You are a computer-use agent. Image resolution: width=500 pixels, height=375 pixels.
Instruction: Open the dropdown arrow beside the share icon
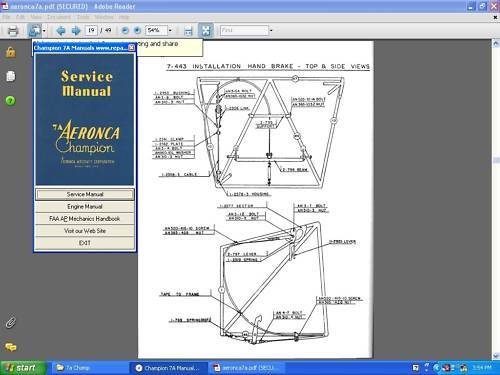point(44,31)
